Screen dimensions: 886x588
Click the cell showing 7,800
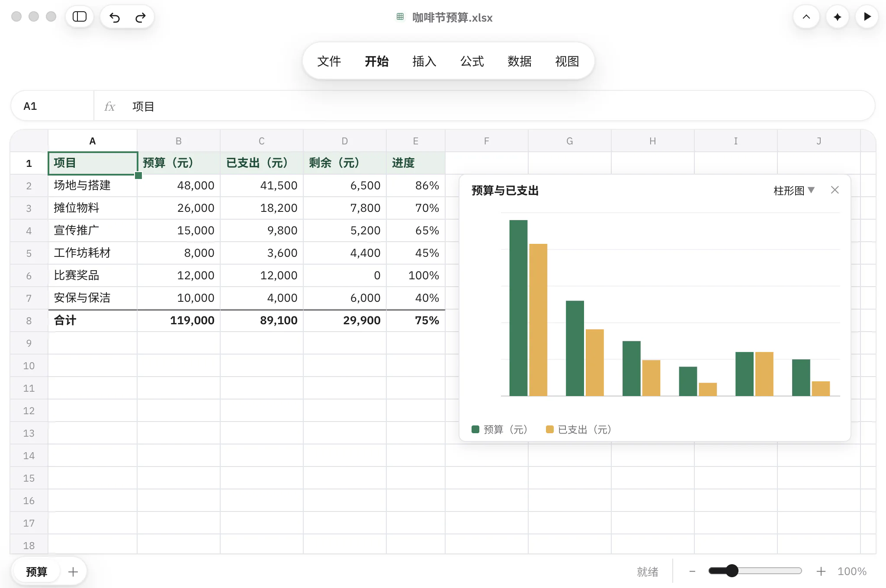click(x=345, y=208)
